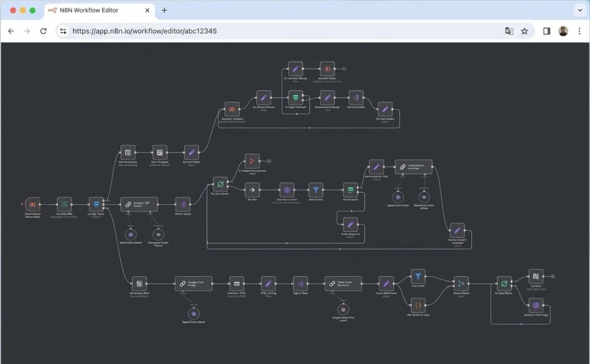The height and width of the screenshot is (364, 590).
Task: Open the Notion "N" node at far right
Action: coord(536,276)
